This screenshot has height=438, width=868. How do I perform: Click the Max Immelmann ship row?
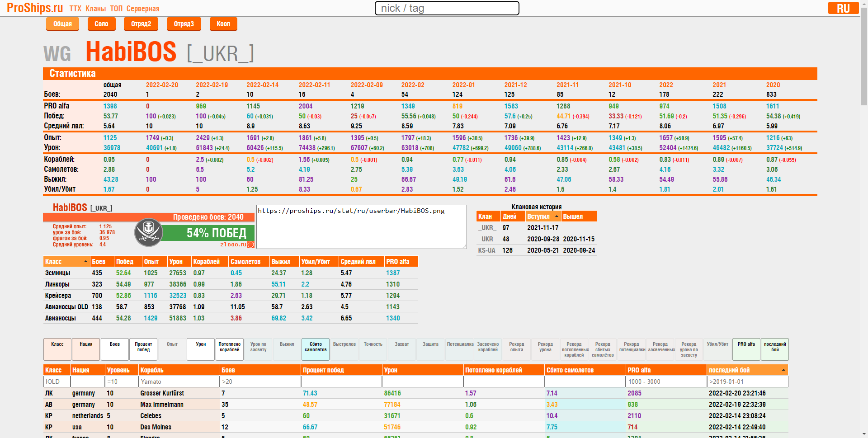[416, 405]
